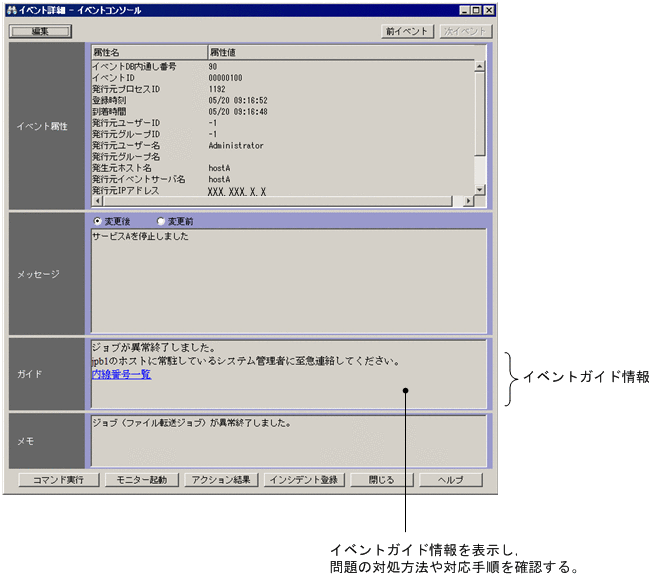Viewport: 653px width, 579px height.
Task: Select the イベントID row
Action: tap(283, 78)
